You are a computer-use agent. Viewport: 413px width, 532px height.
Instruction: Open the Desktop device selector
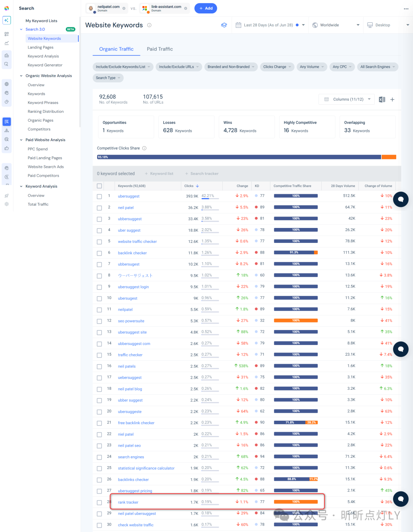388,25
